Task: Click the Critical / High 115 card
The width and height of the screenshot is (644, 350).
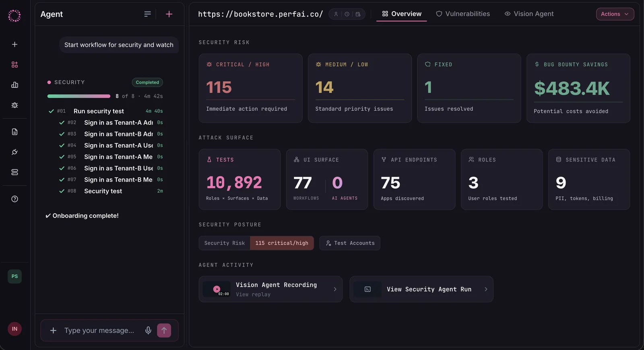Action: point(250,88)
